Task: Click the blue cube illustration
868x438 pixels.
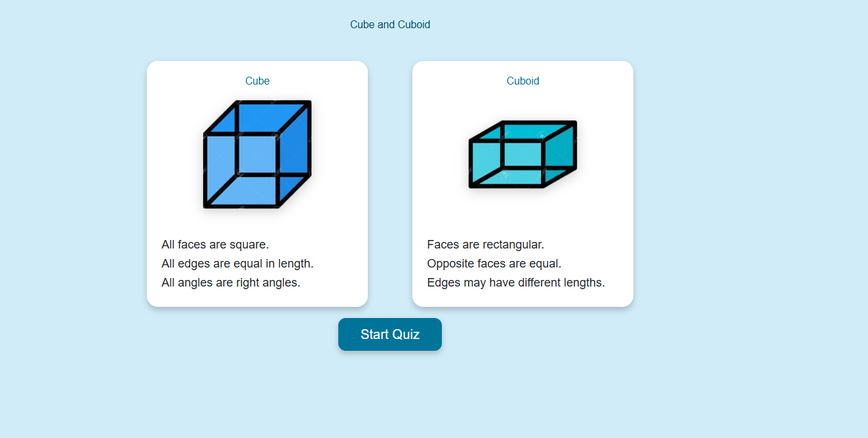Action: 257,155
